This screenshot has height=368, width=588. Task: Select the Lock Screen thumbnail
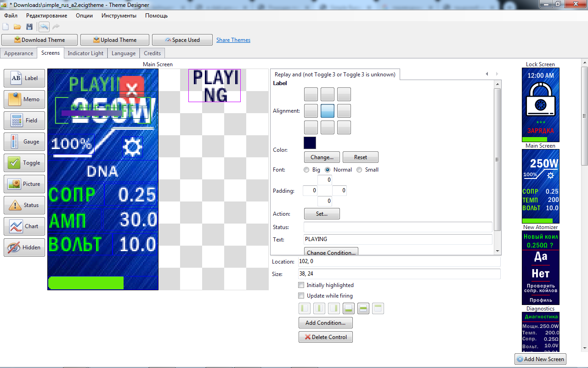(x=540, y=105)
